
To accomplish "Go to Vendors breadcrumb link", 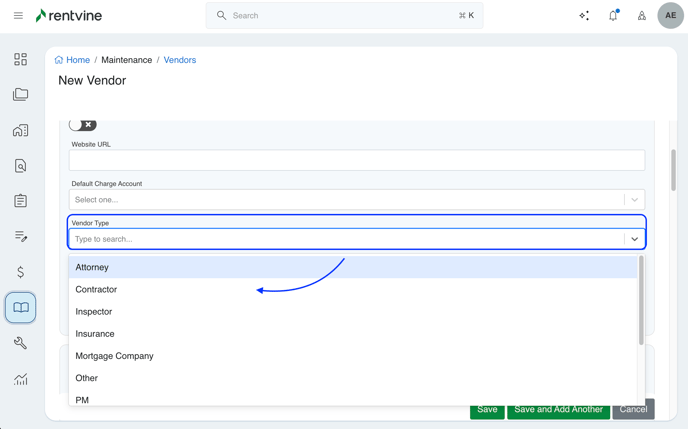I will tap(180, 60).
